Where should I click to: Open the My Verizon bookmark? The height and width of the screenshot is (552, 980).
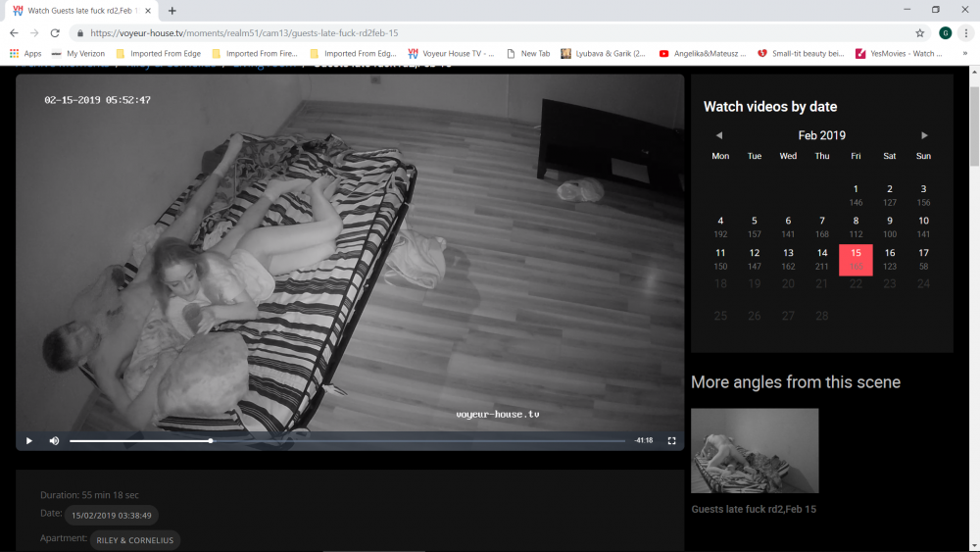pyautogui.click(x=77, y=54)
